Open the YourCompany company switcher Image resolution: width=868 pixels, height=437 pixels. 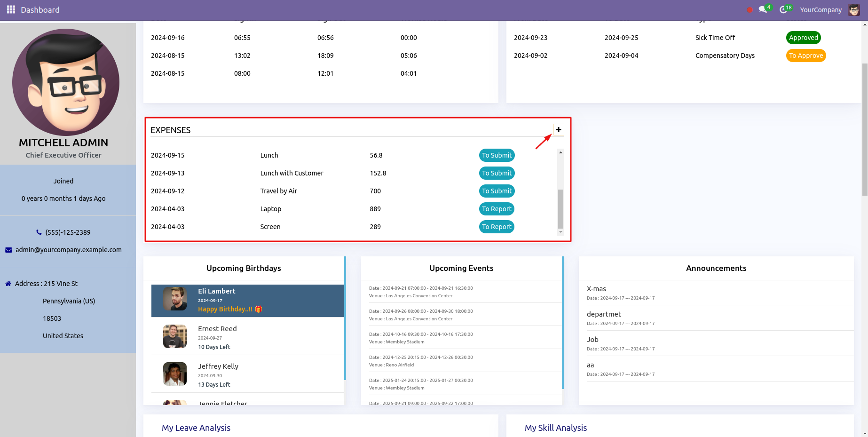point(821,10)
